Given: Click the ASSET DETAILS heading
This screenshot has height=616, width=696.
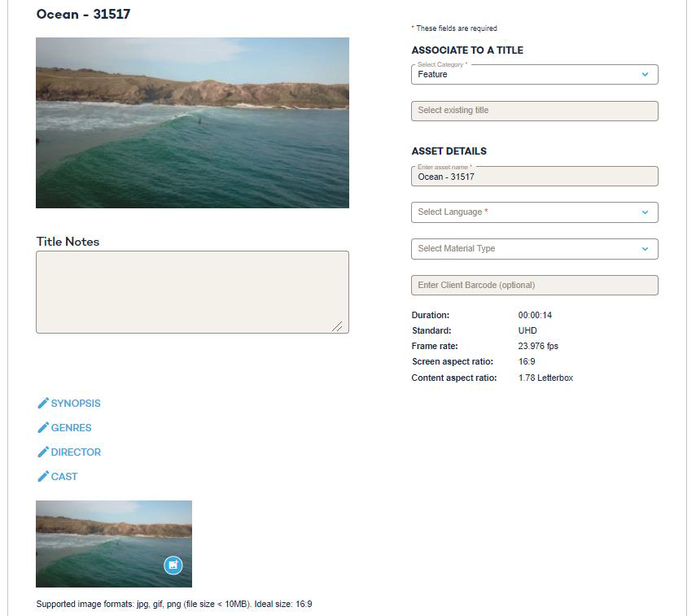Looking at the screenshot, I should (449, 151).
